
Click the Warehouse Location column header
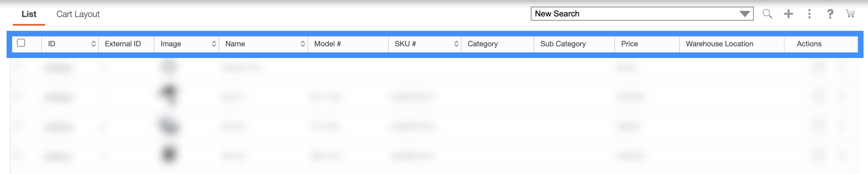point(719,44)
